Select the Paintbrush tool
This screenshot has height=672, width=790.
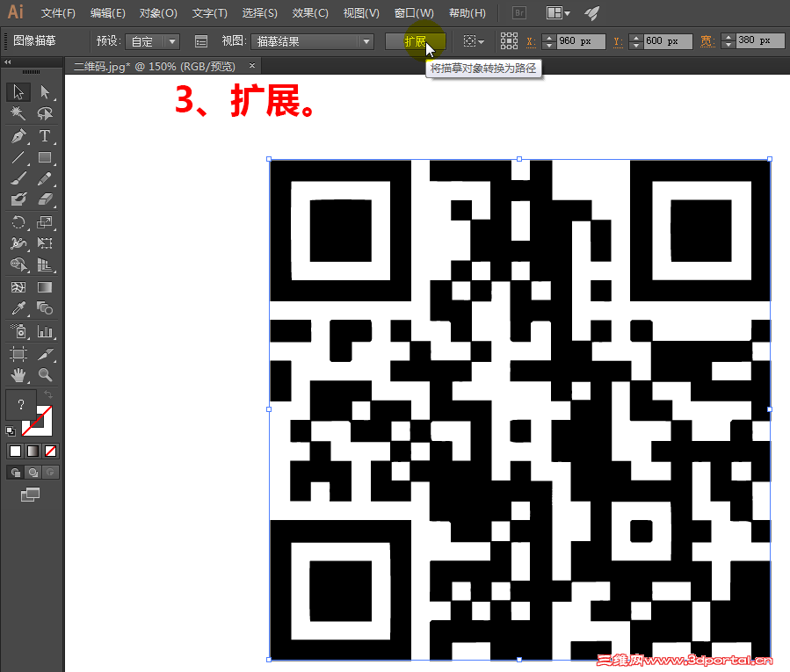(18, 178)
